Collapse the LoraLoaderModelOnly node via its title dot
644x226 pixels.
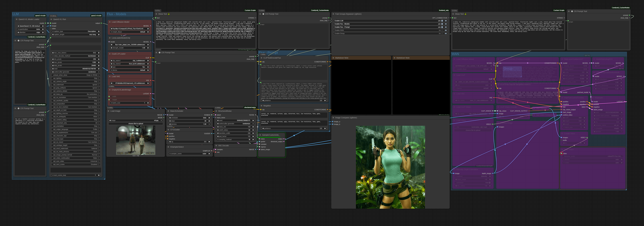[x=110, y=38]
